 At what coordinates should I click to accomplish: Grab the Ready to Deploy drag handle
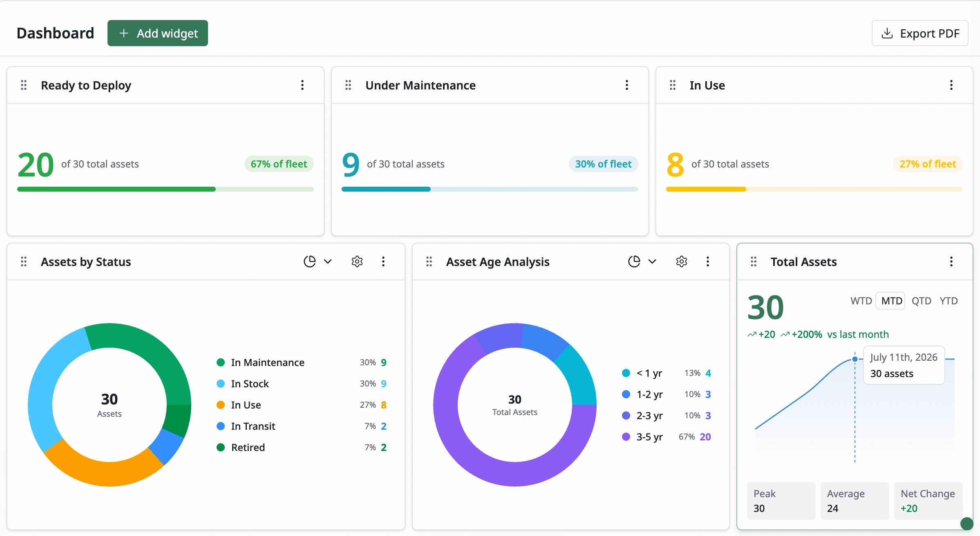24,85
